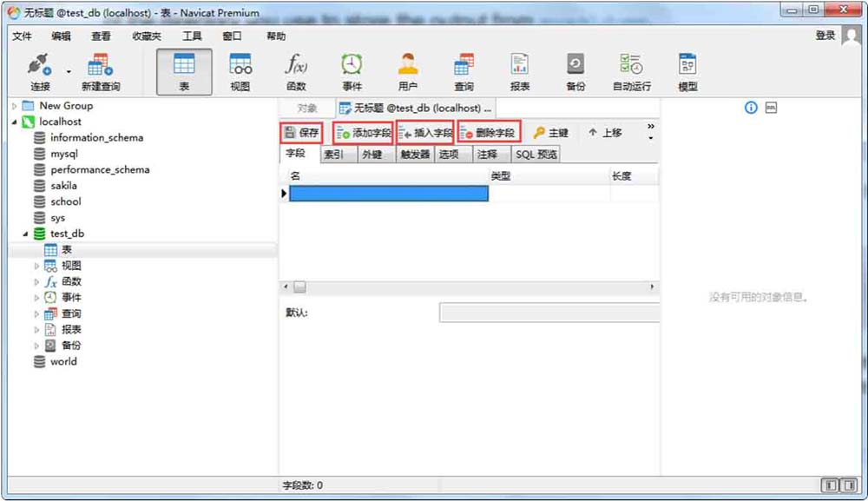Image resolution: width=868 pixels, height=501 pixels.
Task: Open the 收藏夹 menu
Action: (x=147, y=36)
